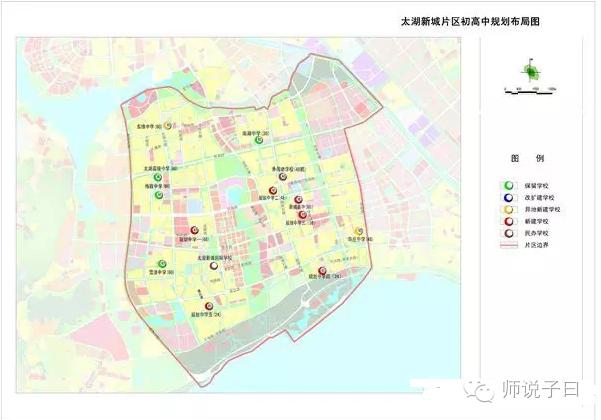
Task: Select the 改扩建学校 legend text
Action: tap(539, 198)
